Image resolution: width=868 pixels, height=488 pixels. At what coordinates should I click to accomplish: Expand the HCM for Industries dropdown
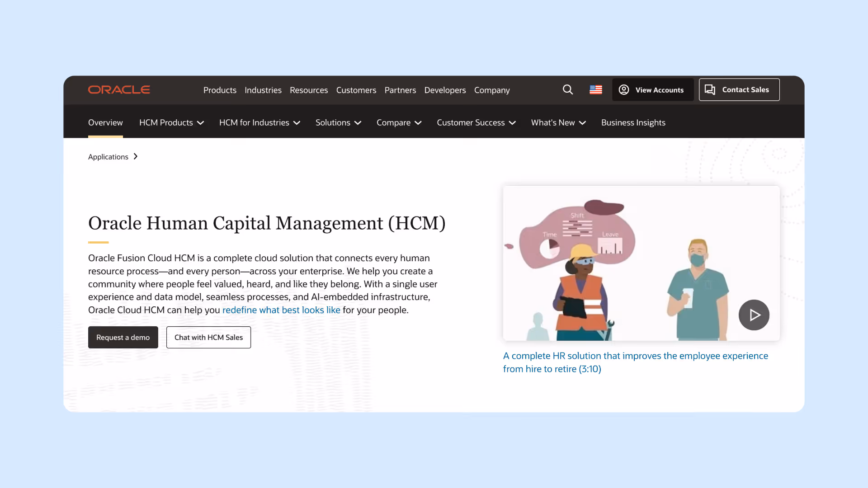[259, 122]
